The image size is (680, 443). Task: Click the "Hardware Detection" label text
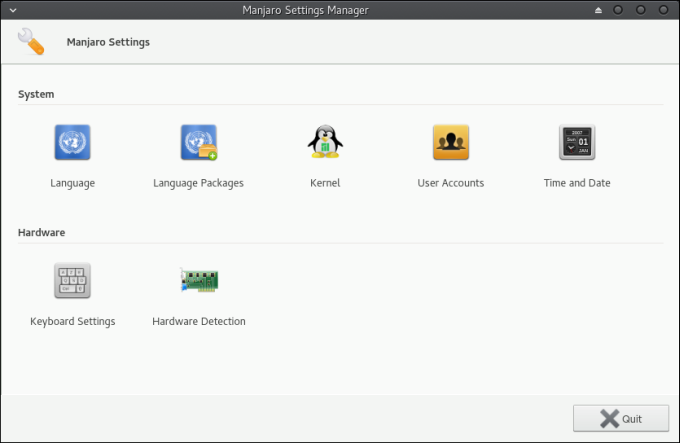coord(199,321)
